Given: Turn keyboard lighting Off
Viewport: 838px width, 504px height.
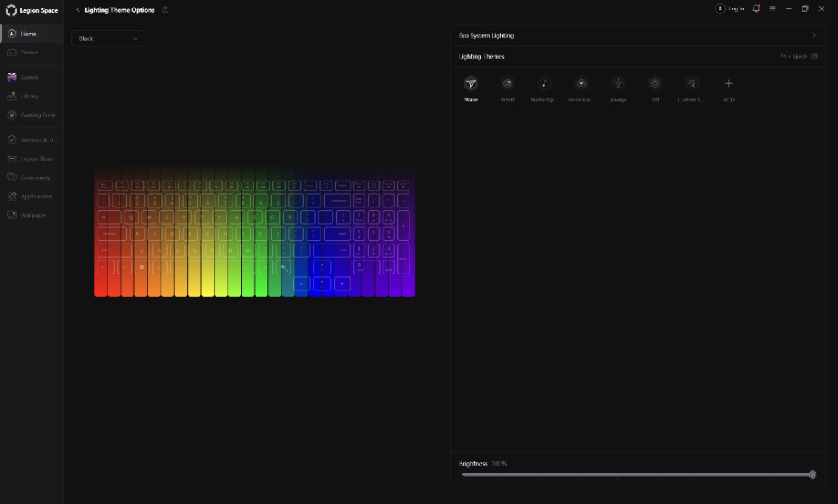Looking at the screenshot, I should click(655, 84).
